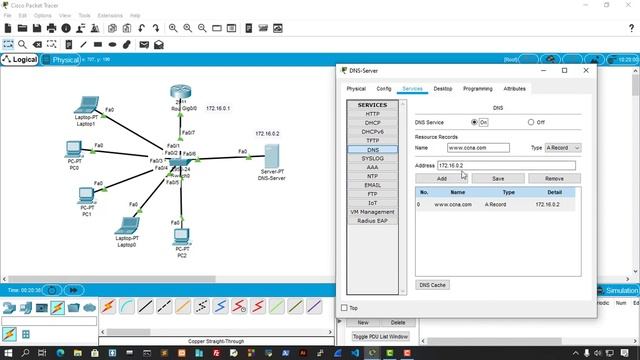Open the Programming tab
The image size is (640, 360).
tap(478, 89)
